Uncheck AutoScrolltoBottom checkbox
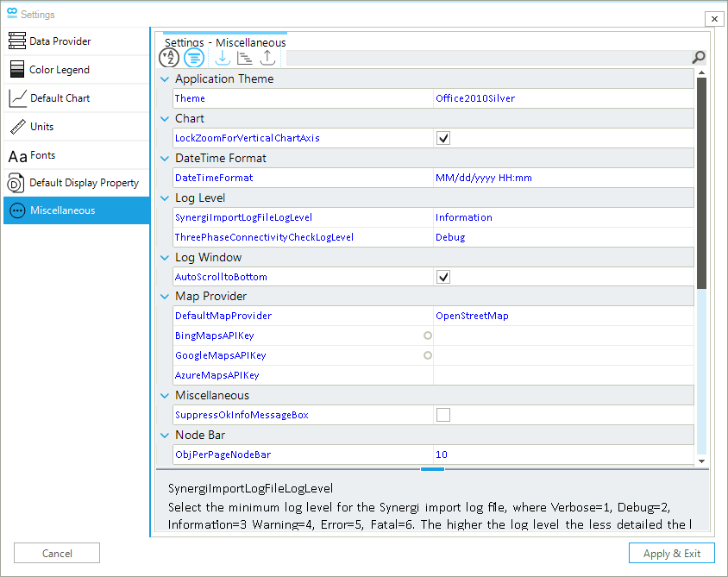Viewport: 728px width, 577px height. click(x=443, y=277)
